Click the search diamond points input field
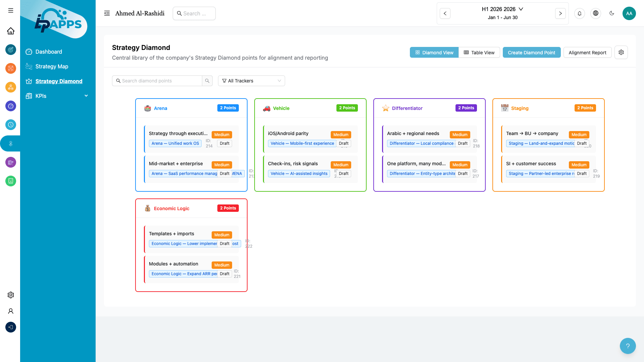 click(157, 81)
